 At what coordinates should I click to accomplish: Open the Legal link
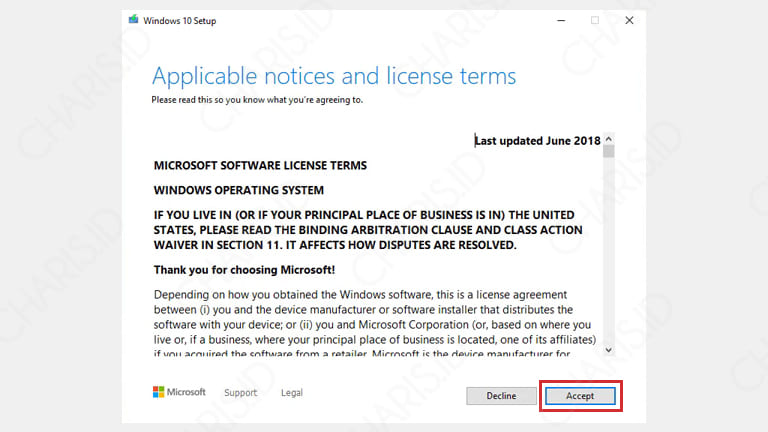pos(292,393)
